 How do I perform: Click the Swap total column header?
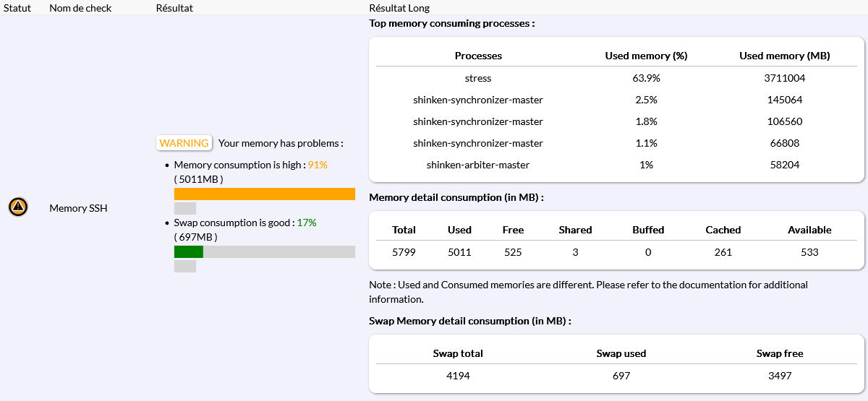pyautogui.click(x=458, y=353)
